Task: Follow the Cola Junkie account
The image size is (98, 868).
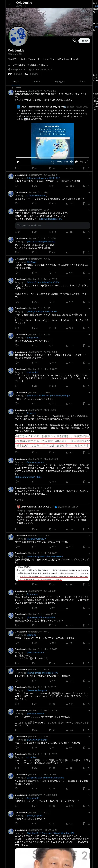Action: pos(84,41)
